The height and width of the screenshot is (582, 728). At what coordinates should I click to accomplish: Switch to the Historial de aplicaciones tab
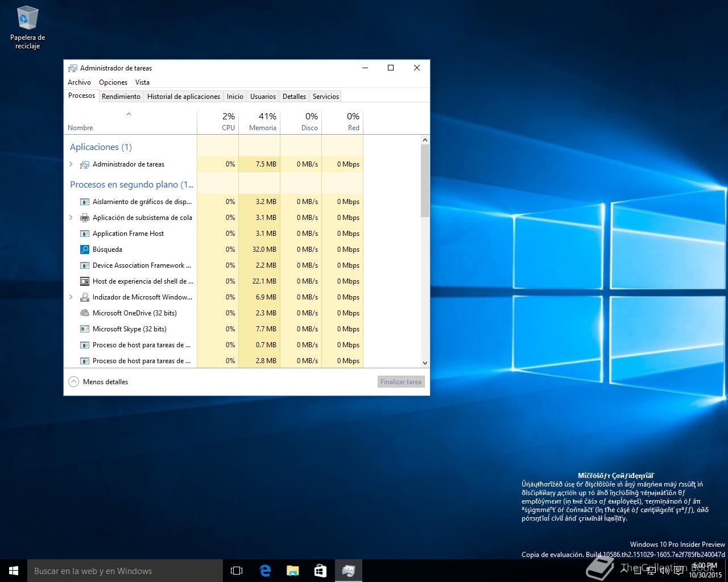184,97
